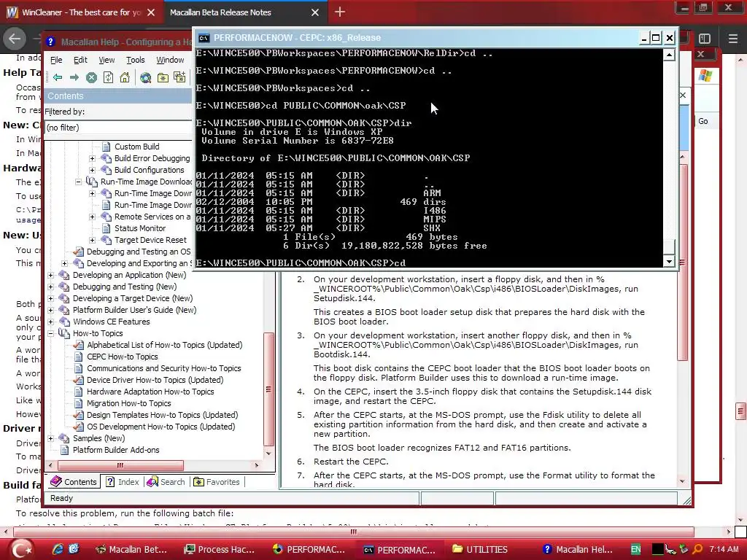747x560 pixels.
Task: Open the Process Hacker taskbar button
Action: pos(220,549)
